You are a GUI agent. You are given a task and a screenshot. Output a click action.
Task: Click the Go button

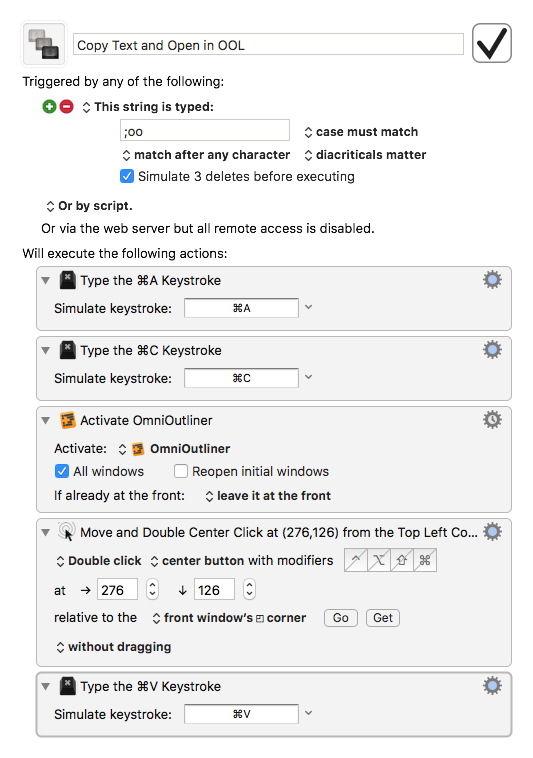(x=341, y=618)
